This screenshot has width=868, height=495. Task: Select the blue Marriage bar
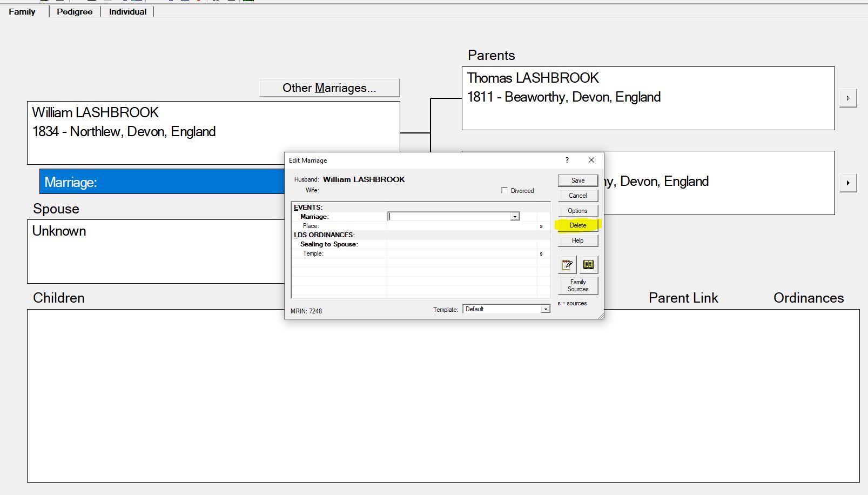point(162,182)
